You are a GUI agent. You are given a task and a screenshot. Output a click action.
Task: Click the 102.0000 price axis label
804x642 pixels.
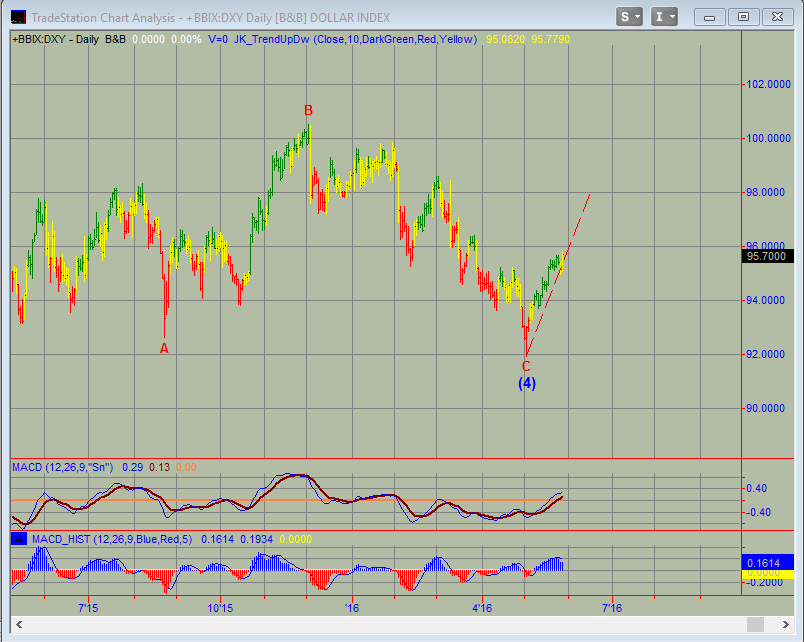(x=768, y=84)
